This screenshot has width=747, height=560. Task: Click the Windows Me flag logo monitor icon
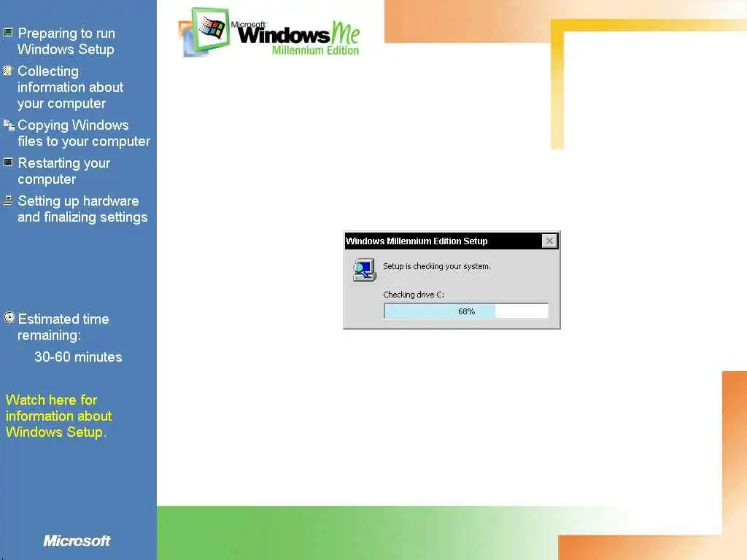204,31
